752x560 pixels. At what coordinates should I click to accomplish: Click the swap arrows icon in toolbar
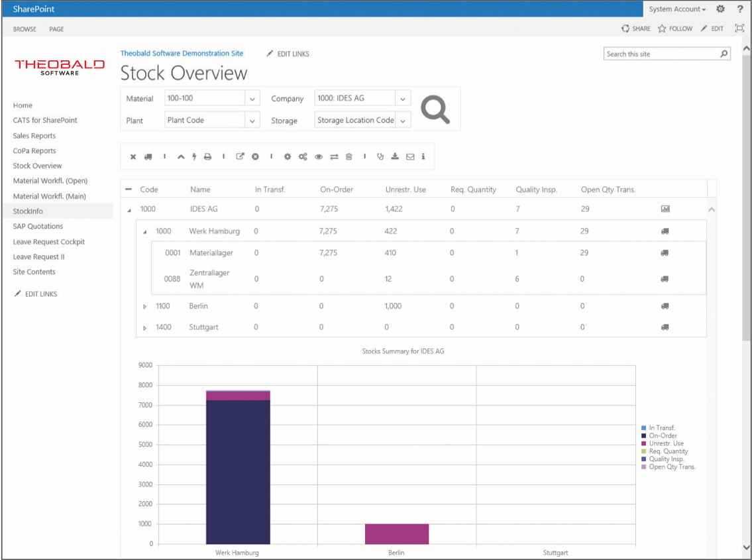(334, 156)
